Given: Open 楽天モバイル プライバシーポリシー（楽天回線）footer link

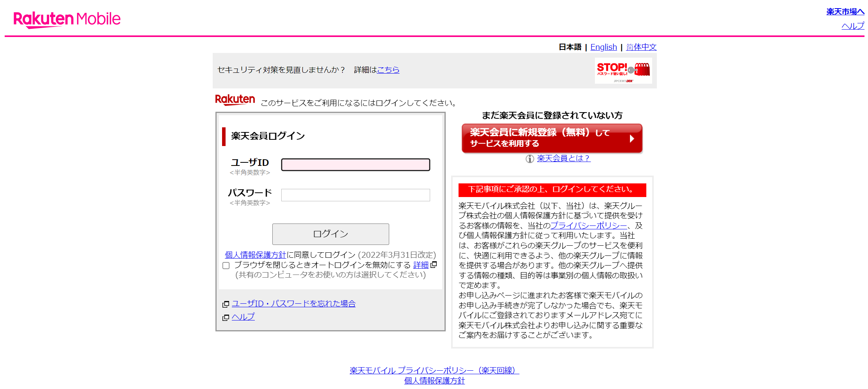Looking at the screenshot, I should tap(434, 370).
